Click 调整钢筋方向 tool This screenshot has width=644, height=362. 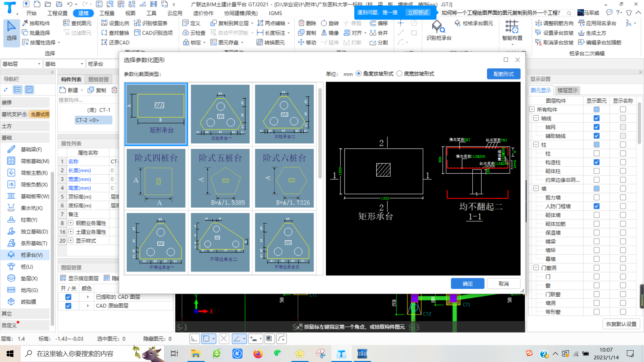coord(554,23)
